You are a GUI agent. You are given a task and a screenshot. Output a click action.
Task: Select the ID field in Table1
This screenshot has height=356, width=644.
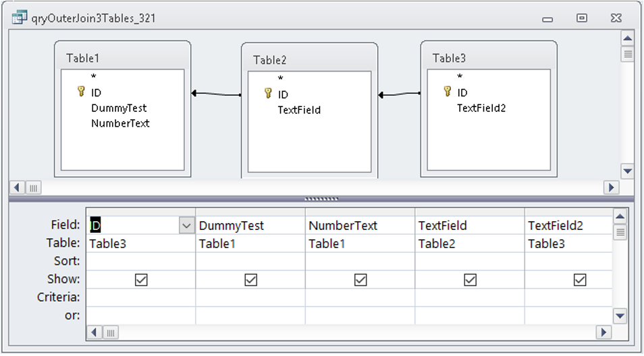[x=96, y=92]
